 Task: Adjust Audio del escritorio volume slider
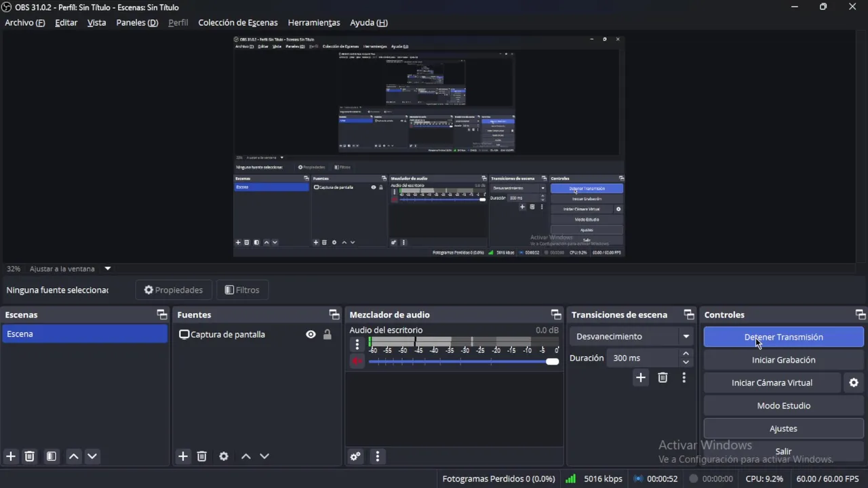pyautogui.click(x=464, y=361)
